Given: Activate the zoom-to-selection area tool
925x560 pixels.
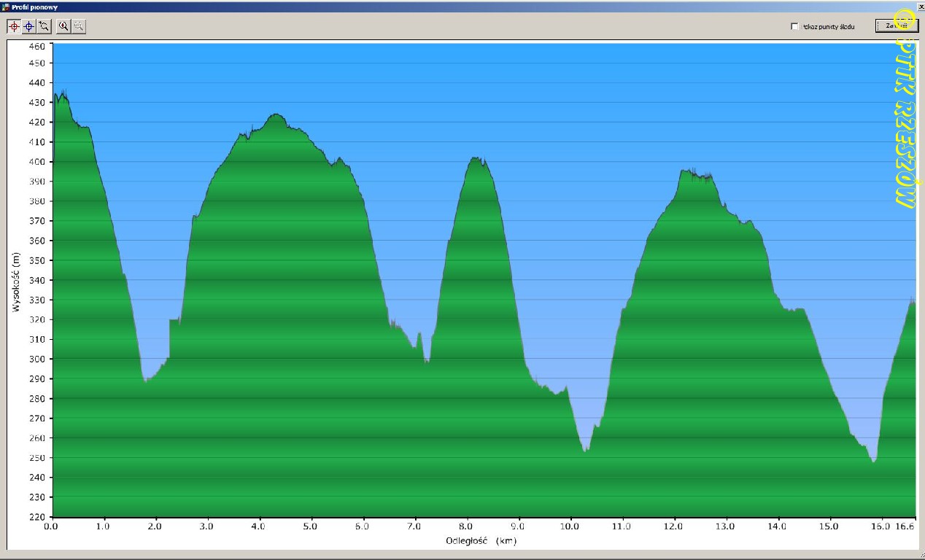Looking at the screenshot, I should (x=44, y=26).
